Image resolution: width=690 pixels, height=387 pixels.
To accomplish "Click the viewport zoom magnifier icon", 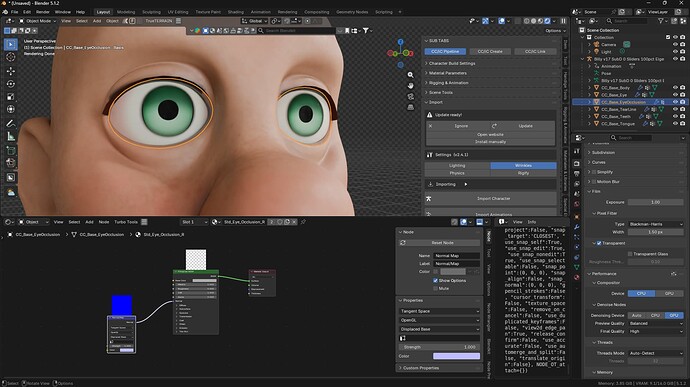I will (x=410, y=75).
